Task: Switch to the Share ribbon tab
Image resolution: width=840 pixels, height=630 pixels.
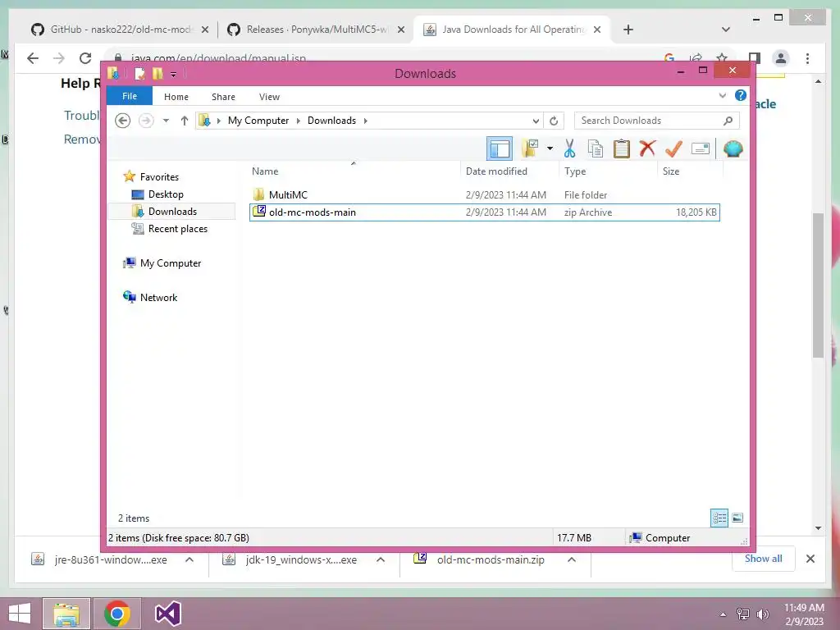Action: tap(223, 97)
